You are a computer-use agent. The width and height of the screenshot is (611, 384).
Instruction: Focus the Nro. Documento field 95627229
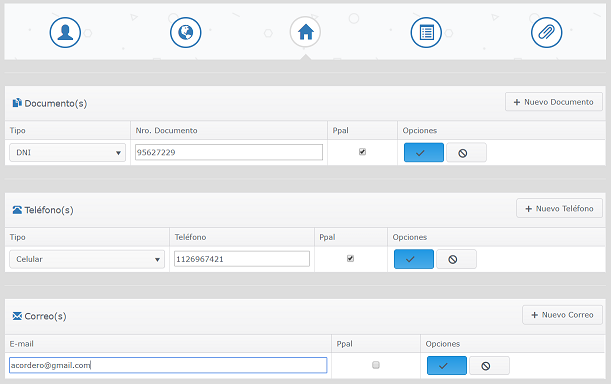[229, 152]
